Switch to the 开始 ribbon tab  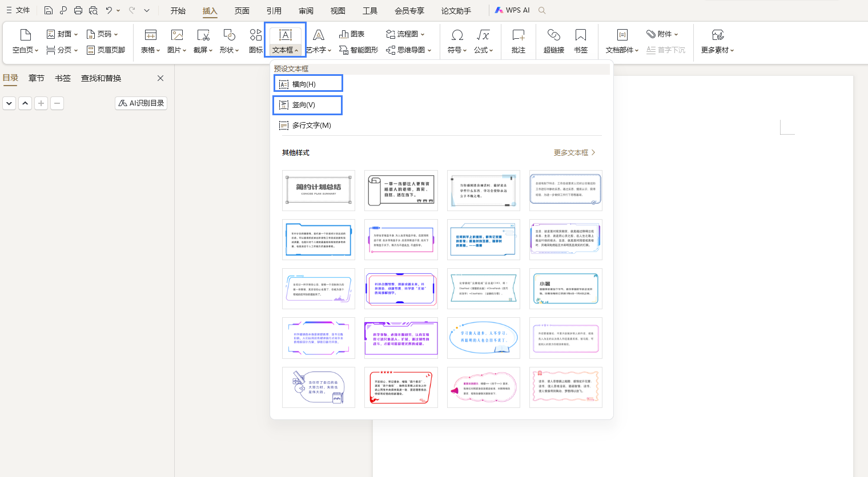click(x=178, y=11)
